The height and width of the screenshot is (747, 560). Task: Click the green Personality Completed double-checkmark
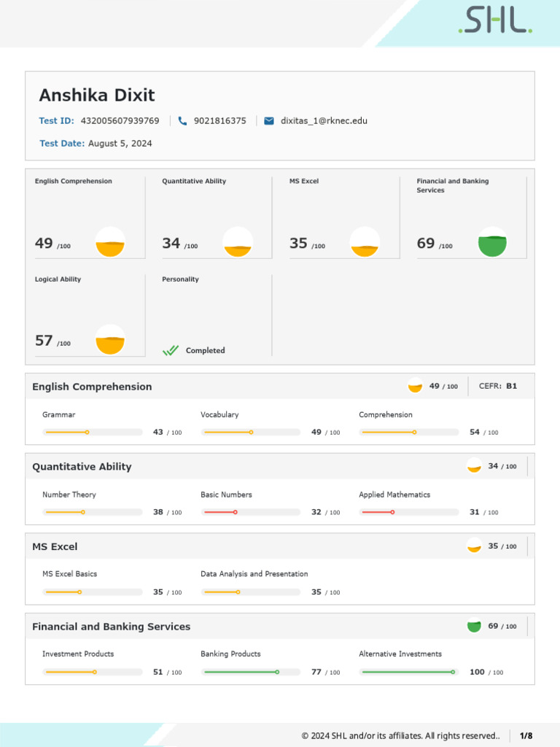pyautogui.click(x=171, y=351)
